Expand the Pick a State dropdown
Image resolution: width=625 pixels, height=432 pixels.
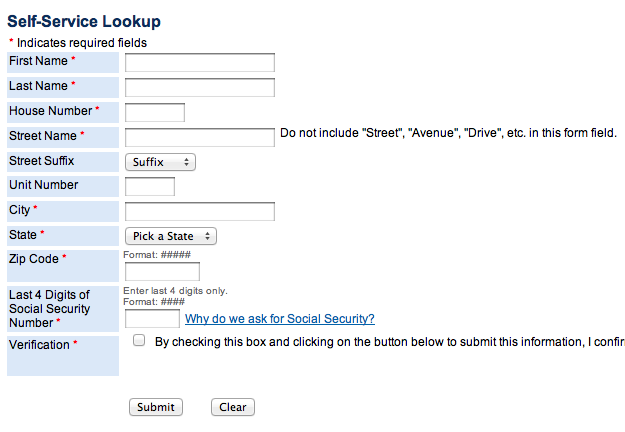pyautogui.click(x=170, y=236)
